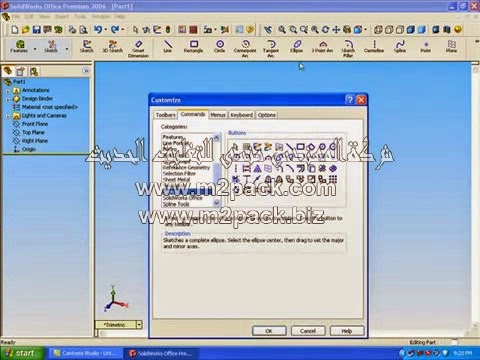Click the New document icon
The height and width of the screenshot is (360, 480).
[x=15, y=30]
